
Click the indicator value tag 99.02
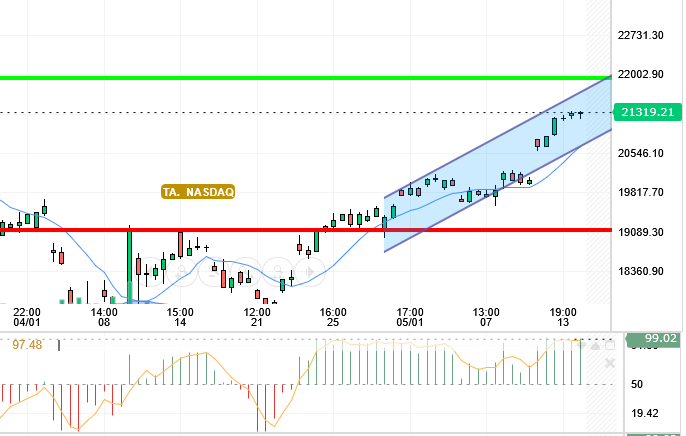coord(654,339)
